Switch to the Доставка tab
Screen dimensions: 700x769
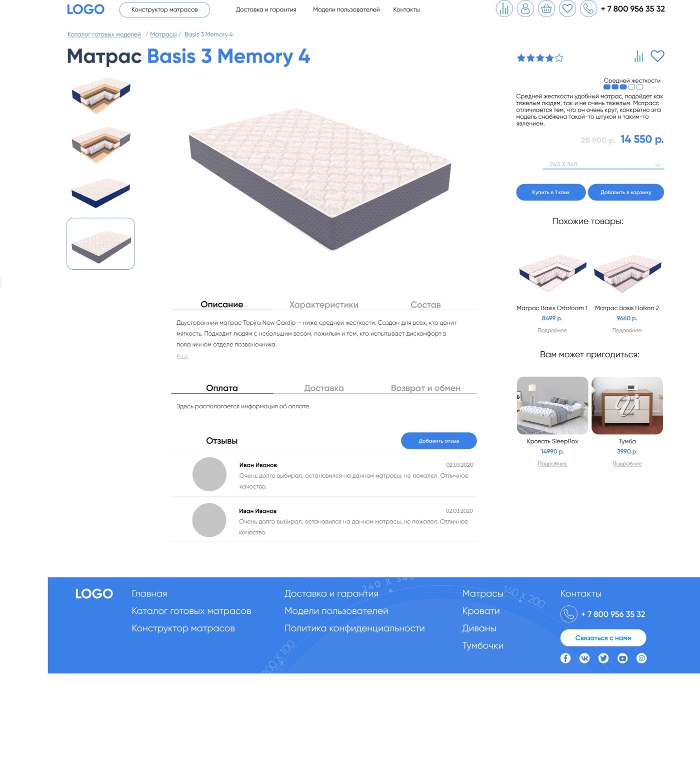[x=324, y=388]
